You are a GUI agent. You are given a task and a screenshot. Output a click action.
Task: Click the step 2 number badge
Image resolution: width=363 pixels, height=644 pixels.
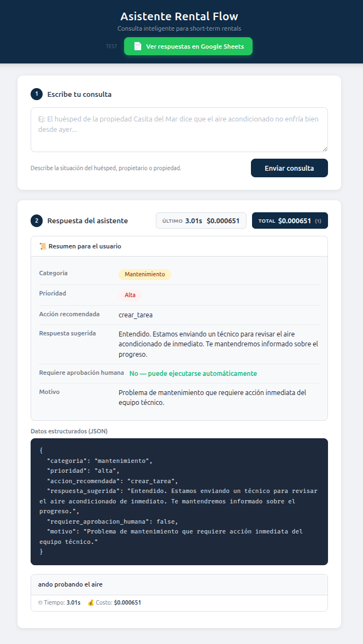click(x=37, y=221)
